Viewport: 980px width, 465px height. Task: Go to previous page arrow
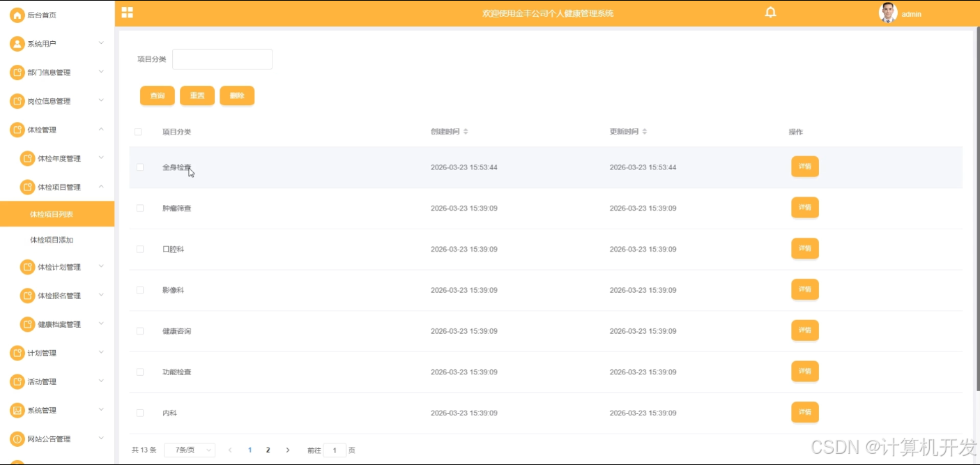click(x=231, y=450)
